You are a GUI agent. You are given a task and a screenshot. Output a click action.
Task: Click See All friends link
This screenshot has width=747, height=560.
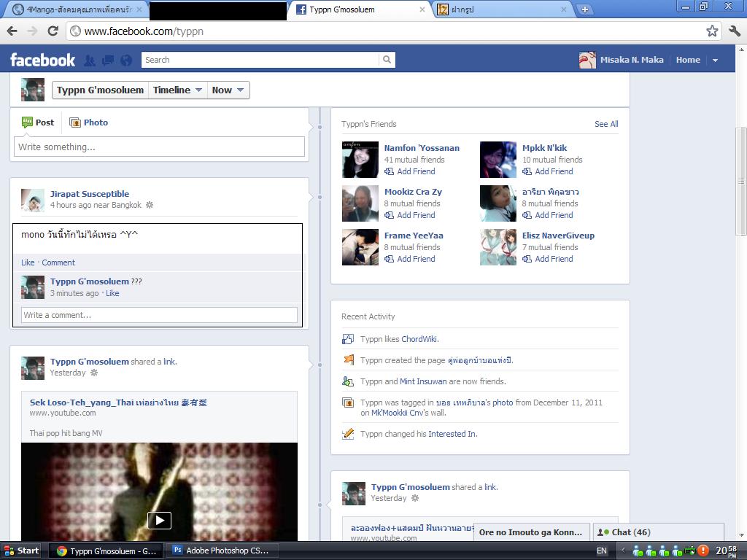click(x=606, y=124)
